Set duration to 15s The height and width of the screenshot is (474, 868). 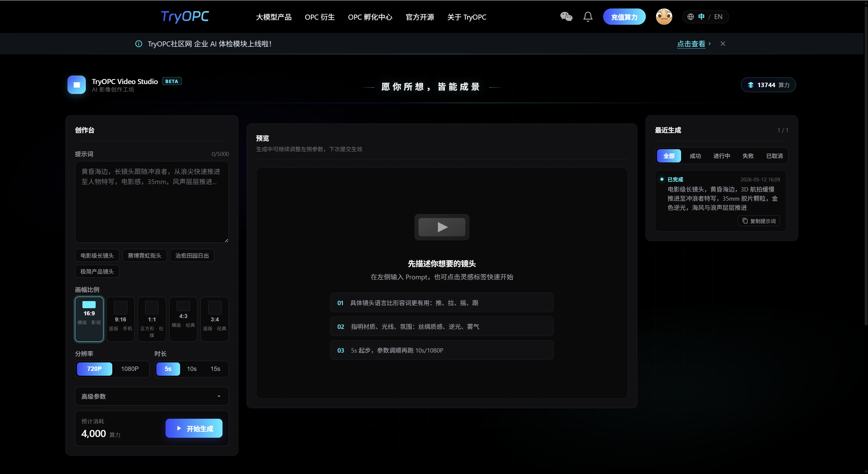(x=215, y=369)
